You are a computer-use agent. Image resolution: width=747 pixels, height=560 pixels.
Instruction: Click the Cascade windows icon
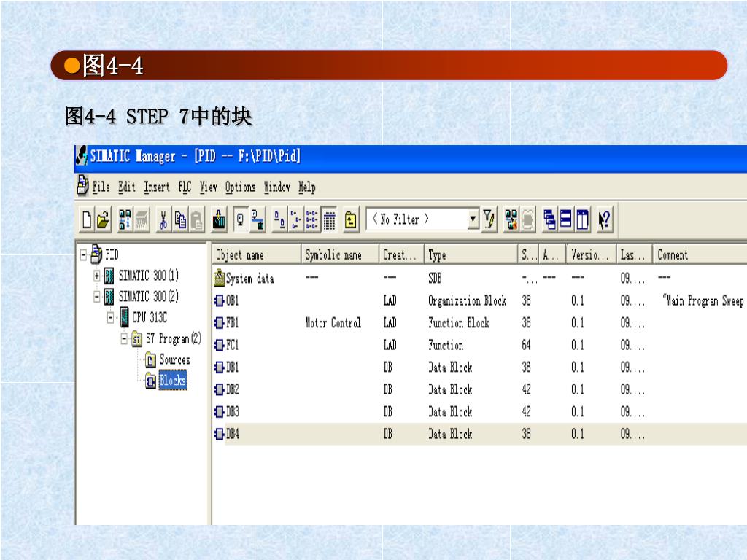pyautogui.click(x=549, y=220)
